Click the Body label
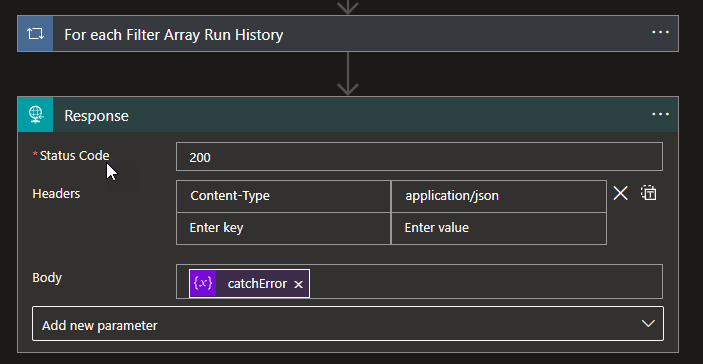The image size is (703, 364). tap(47, 278)
